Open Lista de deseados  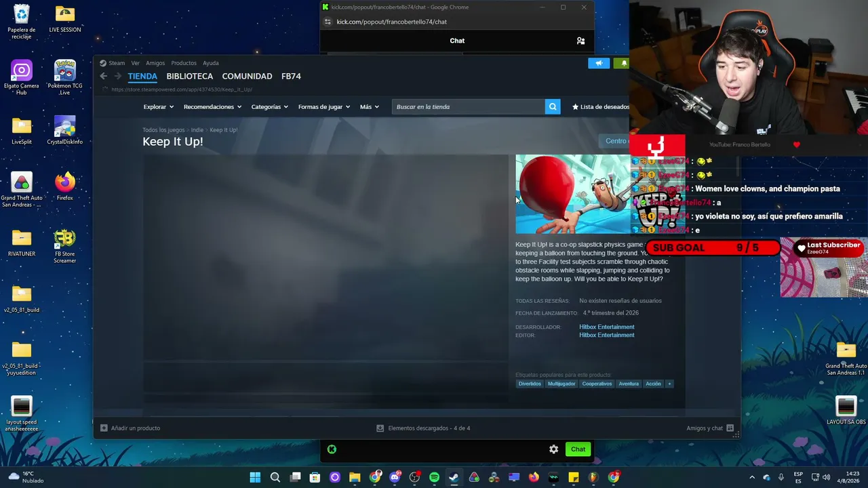click(601, 107)
